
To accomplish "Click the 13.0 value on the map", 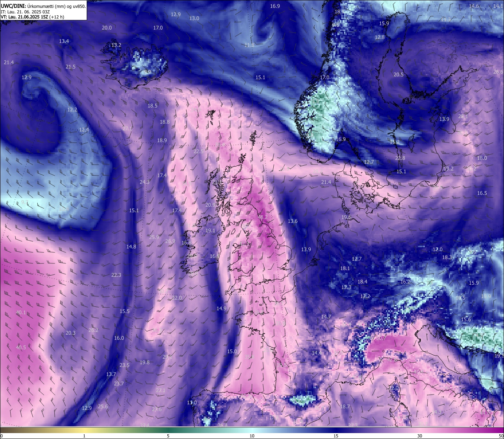I will coord(194,18).
